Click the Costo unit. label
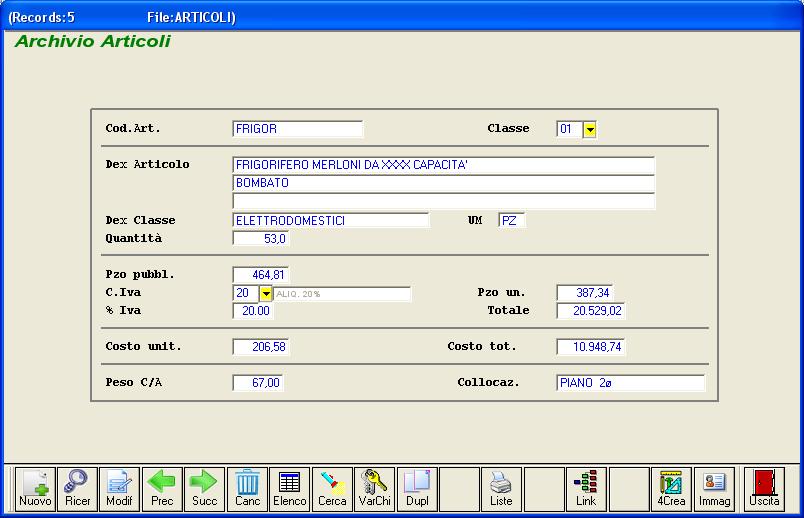The width and height of the screenshot is (804, 518). pos(144,346)
